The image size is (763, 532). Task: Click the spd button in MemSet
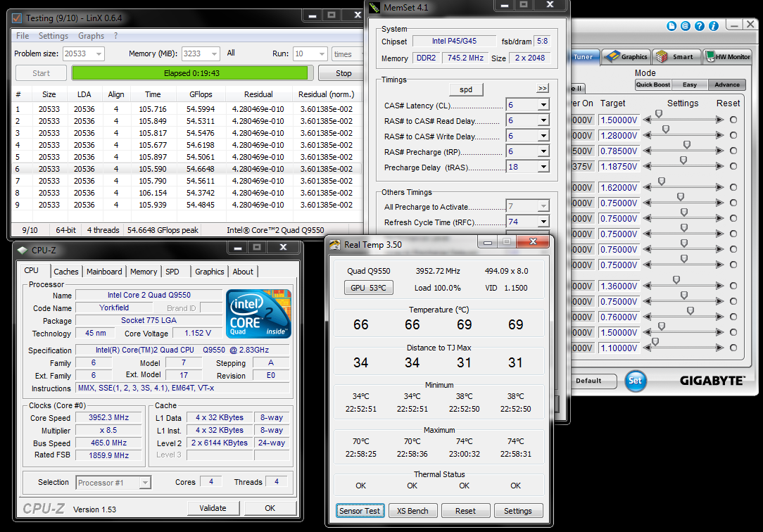pyautogui.click(x=466, y=89)
